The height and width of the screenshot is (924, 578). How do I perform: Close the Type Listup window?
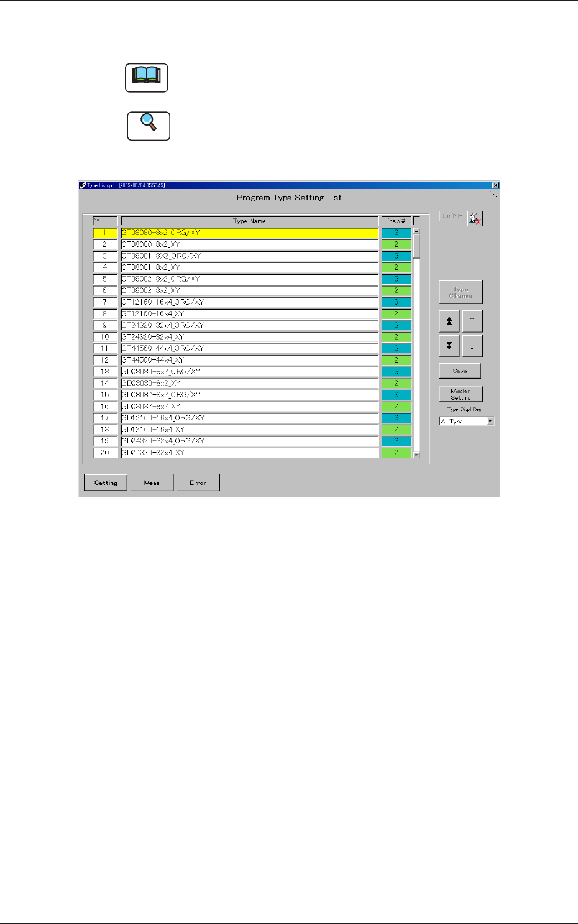click(495, 185)
